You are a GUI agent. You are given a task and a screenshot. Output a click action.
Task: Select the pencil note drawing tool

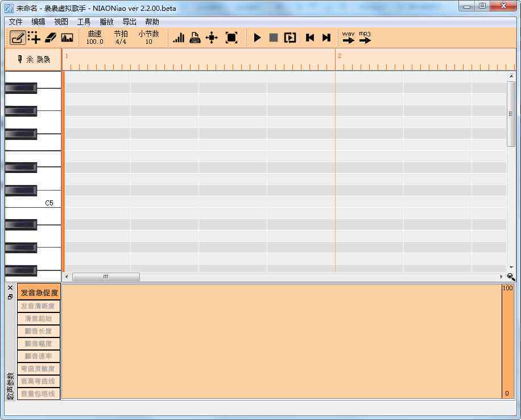18,38
